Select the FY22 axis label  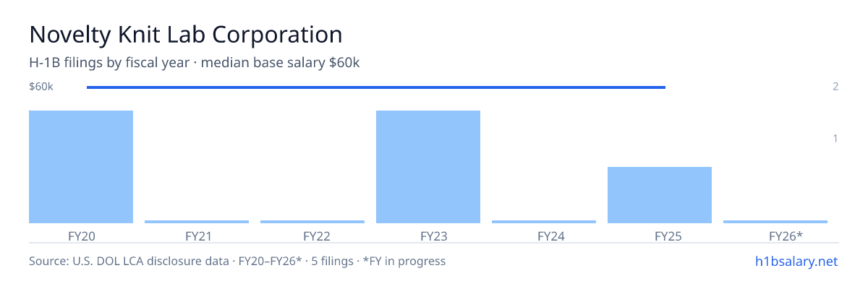[312, 236]
